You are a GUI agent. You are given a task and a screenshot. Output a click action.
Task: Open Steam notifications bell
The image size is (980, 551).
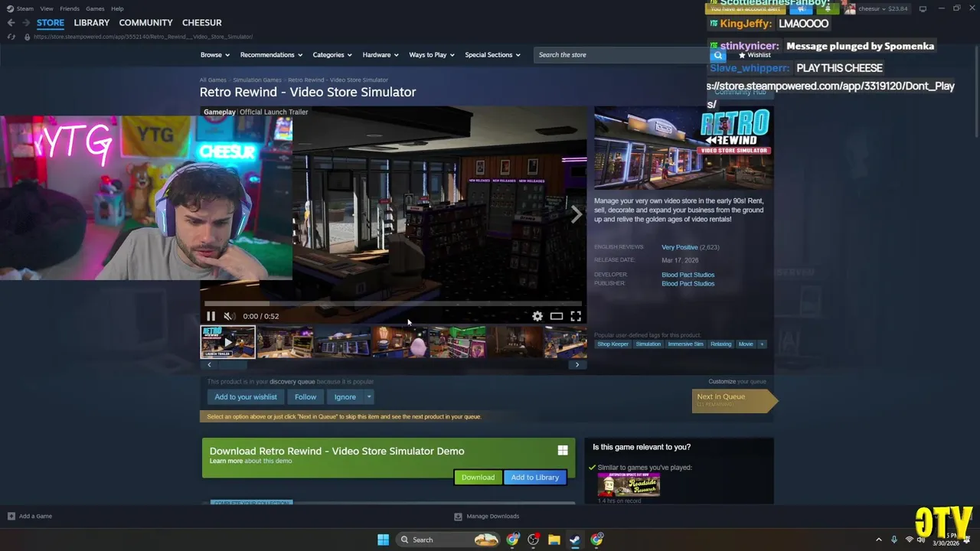click(828, 9)
